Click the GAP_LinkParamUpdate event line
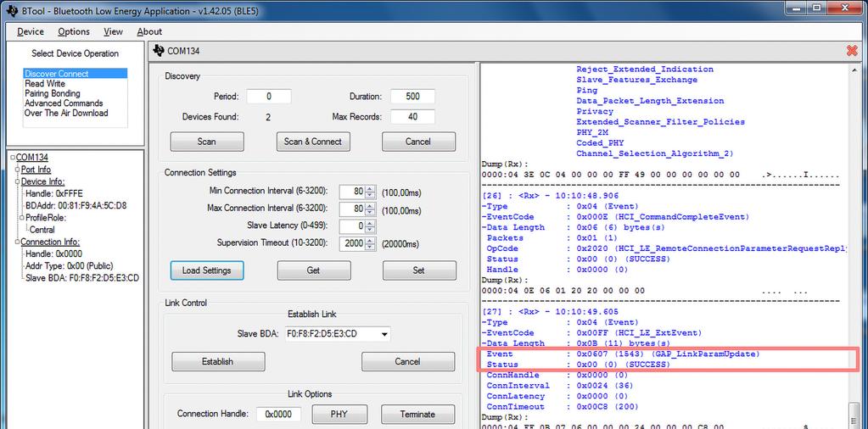This screenshot has width=868, height=429. [623, 354]
